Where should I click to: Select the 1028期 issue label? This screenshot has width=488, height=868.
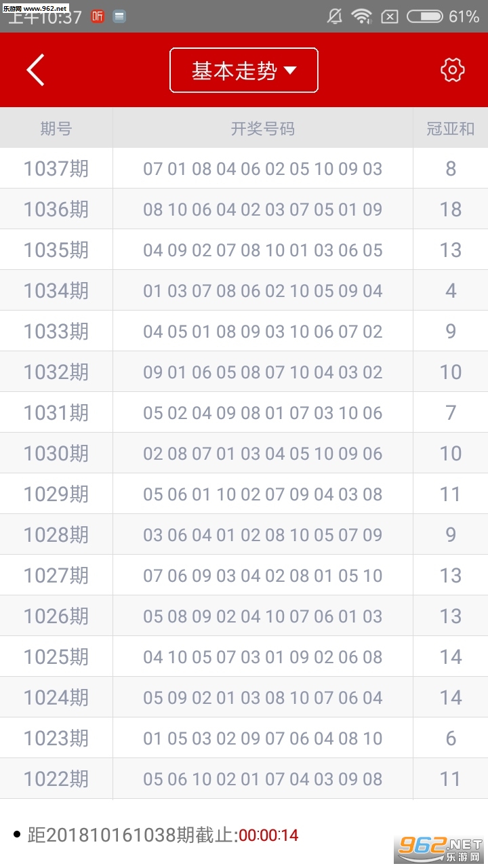[56, 534]
